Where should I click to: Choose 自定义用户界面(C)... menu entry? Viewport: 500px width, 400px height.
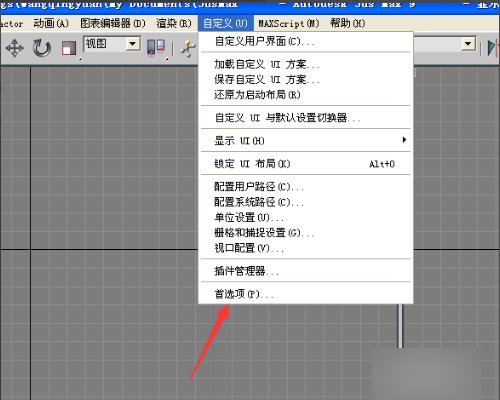pos(306,41)
